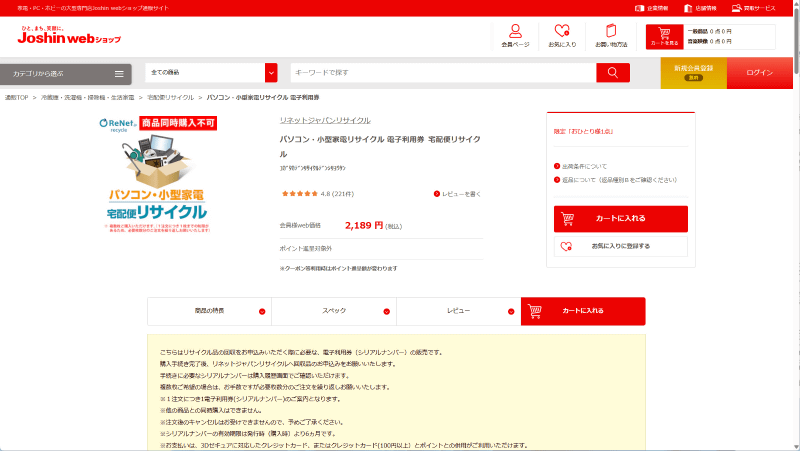This screenshot has width=800, height=451.
Task: Register item to favorites button
Action: pos(620,246)
